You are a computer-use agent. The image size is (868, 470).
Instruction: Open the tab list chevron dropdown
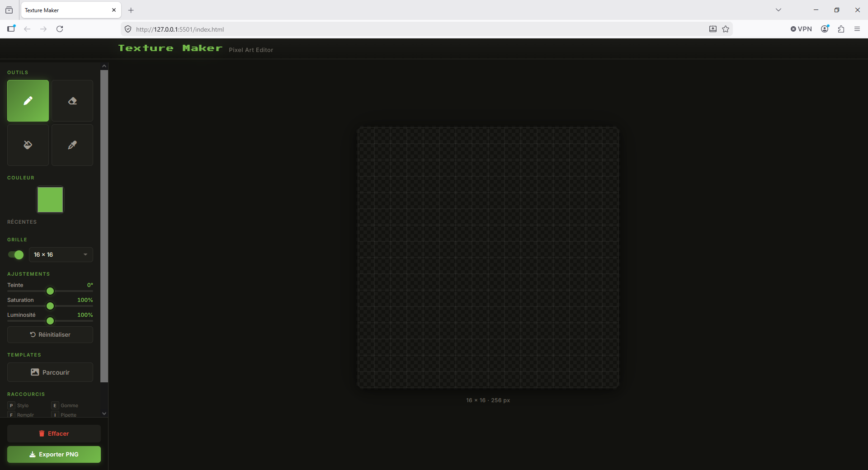(778, 10)
